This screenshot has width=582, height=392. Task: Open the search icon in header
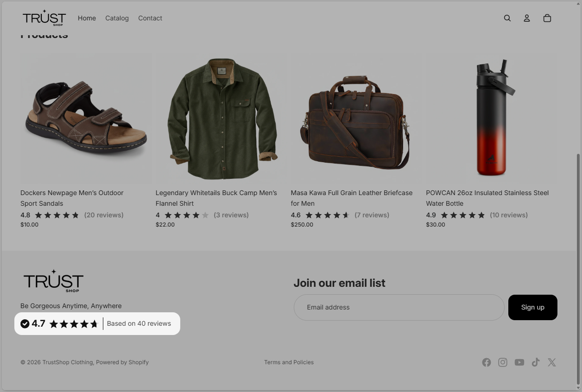click(507, 18)
